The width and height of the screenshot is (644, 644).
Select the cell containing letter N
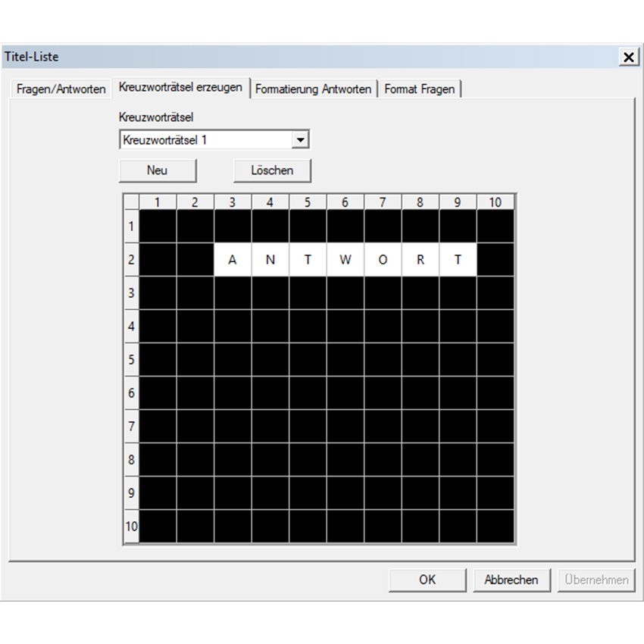pos(270,259)
